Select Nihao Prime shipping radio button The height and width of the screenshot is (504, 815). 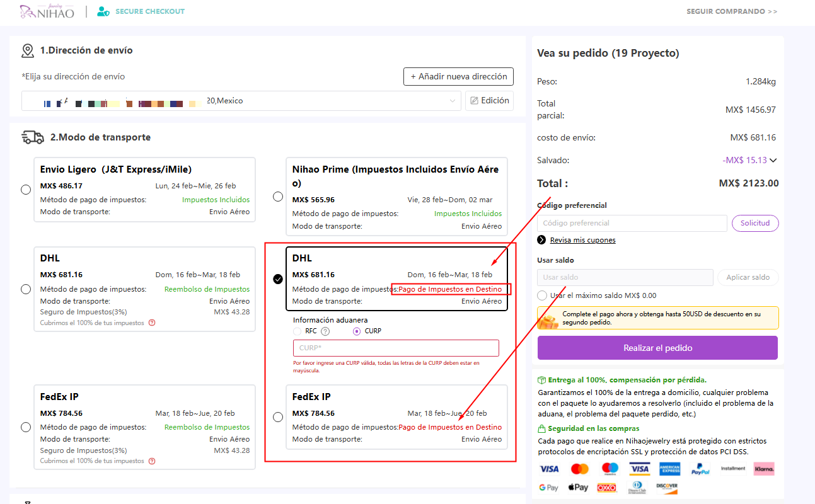[x=278, y=197]
